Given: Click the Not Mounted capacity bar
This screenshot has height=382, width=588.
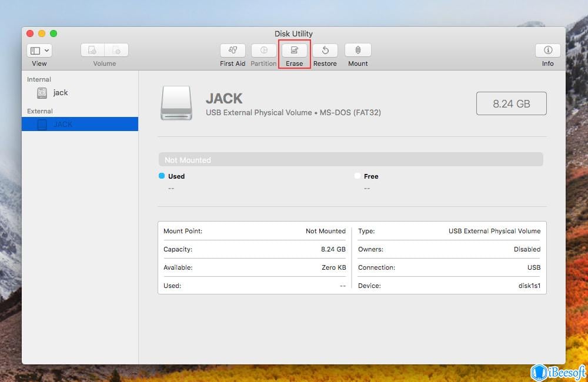Looking at the screenshot, I should coord(351,159).
